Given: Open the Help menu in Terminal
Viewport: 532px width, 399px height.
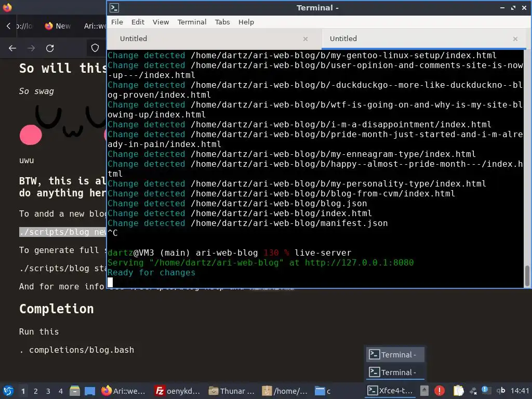Looking at the screenshot, I should point(246,22).
